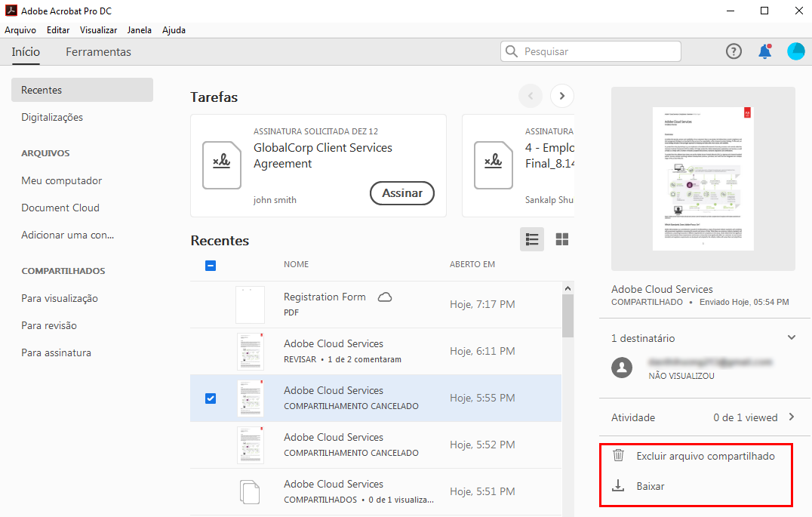Click thumbnail of 6:11 PM Adobe Cloud Services

tap(250, 351)
